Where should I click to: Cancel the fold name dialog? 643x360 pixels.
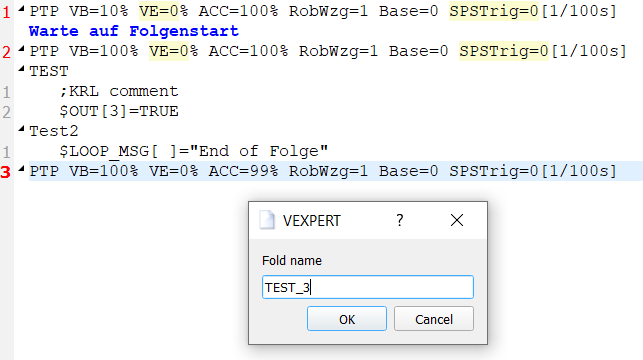point(434,319)
